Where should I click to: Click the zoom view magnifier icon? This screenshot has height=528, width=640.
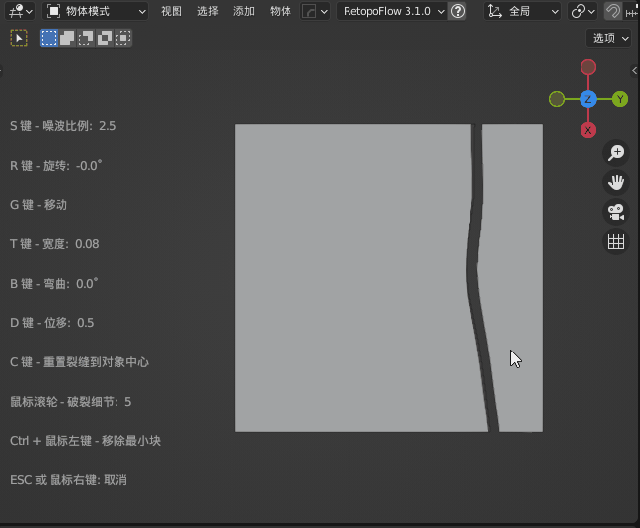coord(616,153)
